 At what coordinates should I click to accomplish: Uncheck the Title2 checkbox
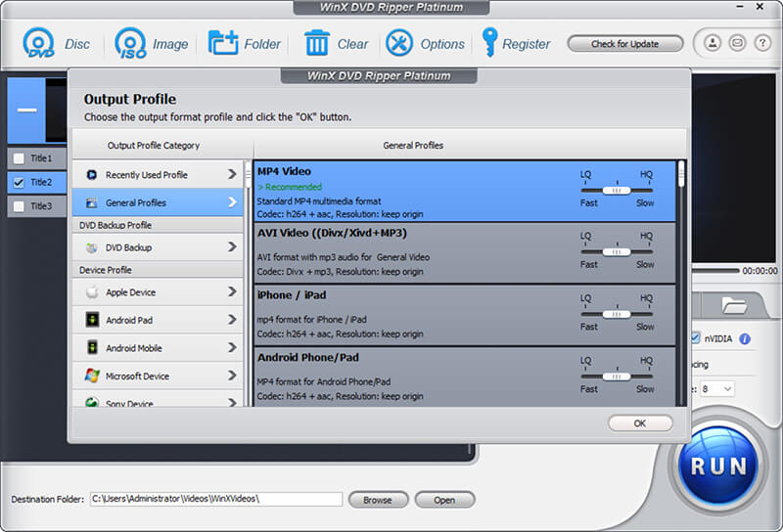19,183
